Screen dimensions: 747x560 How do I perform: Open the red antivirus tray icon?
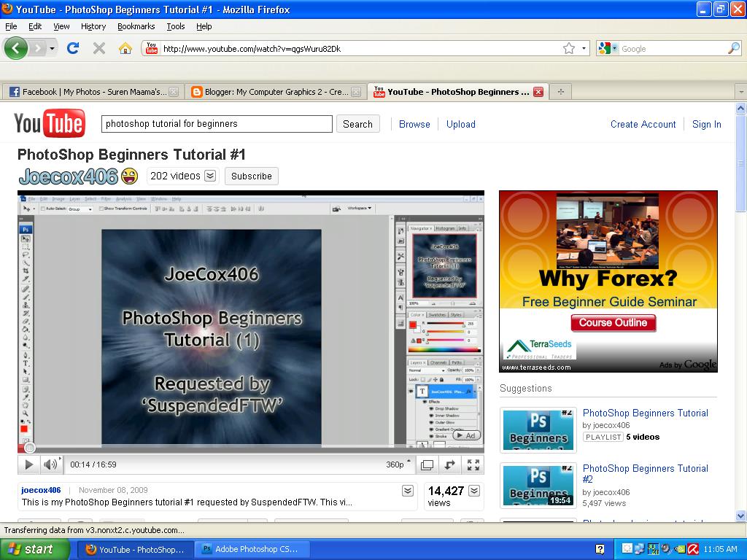(693, 549)
